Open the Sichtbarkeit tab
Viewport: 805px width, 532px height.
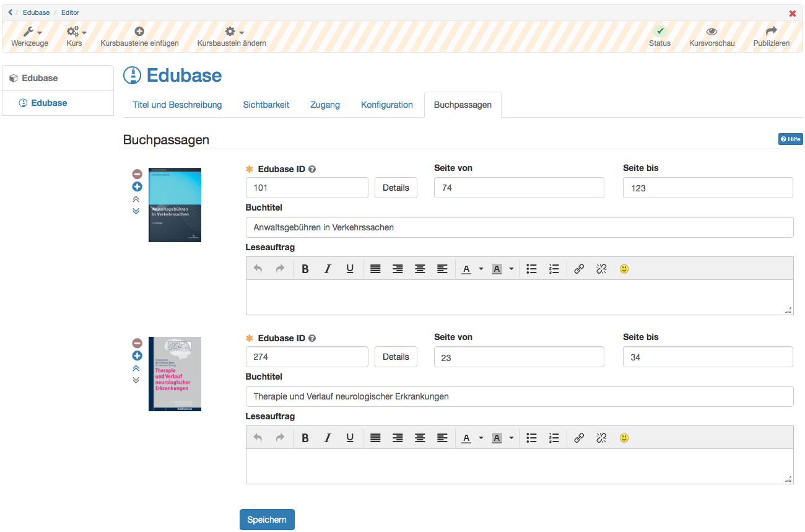pyautogui.click(x=266, y=105)
